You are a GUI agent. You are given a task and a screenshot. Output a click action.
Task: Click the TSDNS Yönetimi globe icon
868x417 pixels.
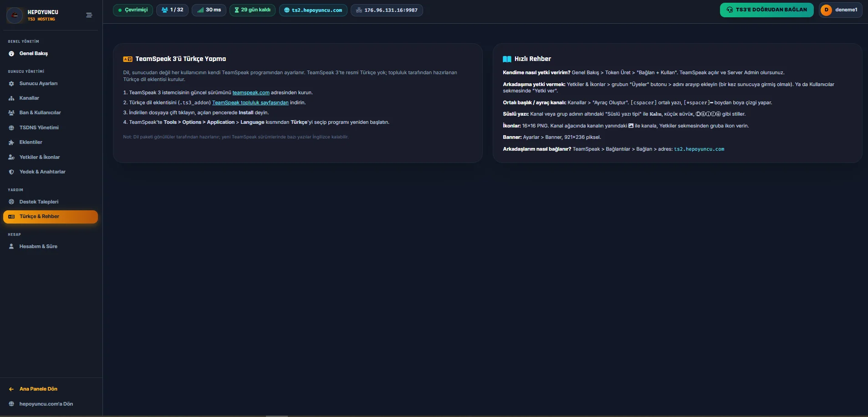click(x=11, y=128)
